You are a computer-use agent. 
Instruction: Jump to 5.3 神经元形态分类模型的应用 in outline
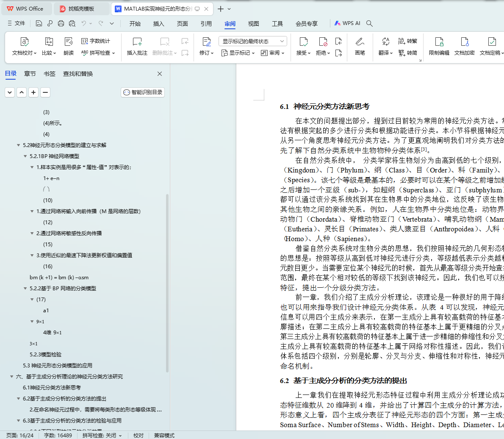click(x=58, y=366)
